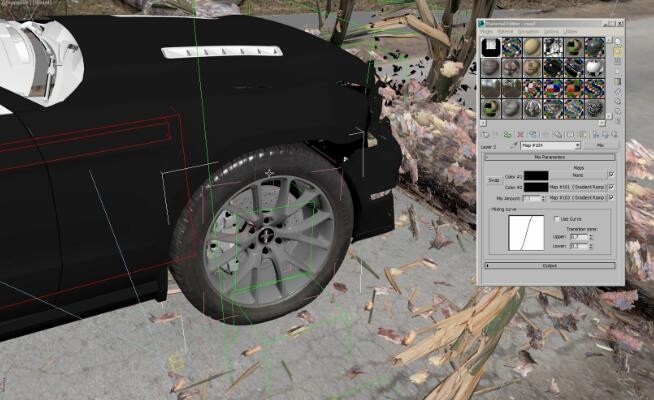Click sample slots scroll-right arrow
654x400 pixels.
601,123
